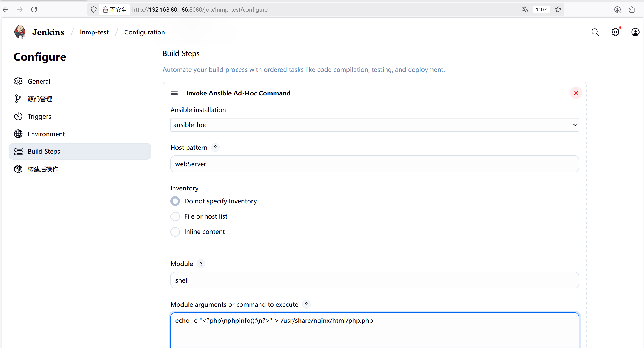Expand the Ansible installation dropdown
This screenshot has height=348, width=644.
375,125
